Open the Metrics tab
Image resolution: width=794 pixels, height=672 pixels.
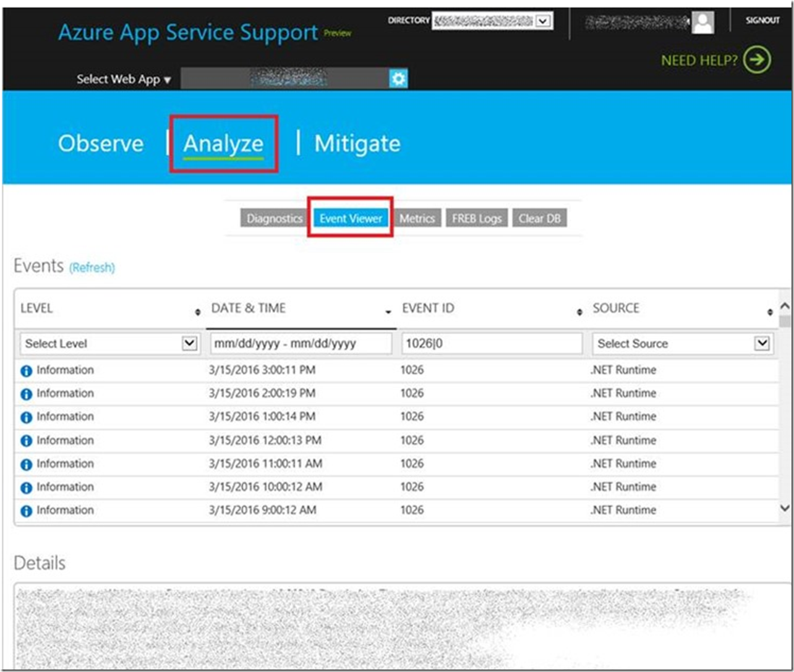(417, 218)
